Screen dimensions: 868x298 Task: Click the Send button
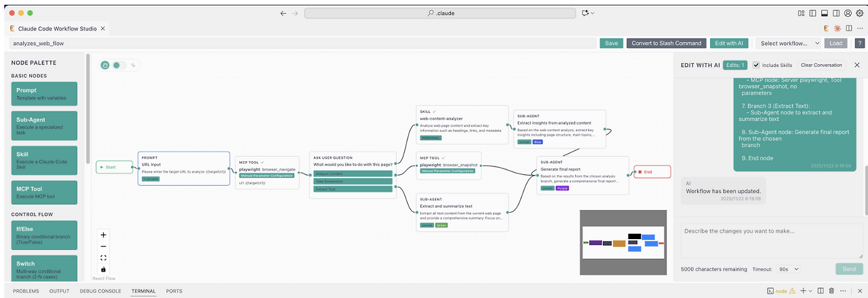pos(849,269)
